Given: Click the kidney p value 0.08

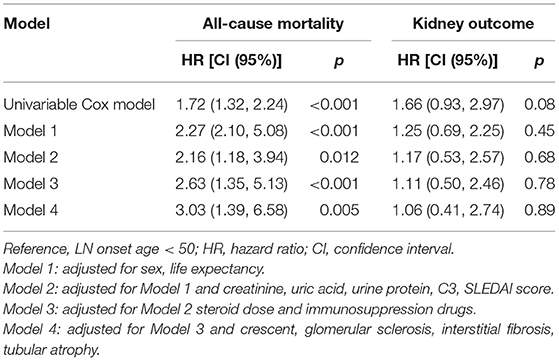Looking at the screenshot, I should (x=540, y=104).
